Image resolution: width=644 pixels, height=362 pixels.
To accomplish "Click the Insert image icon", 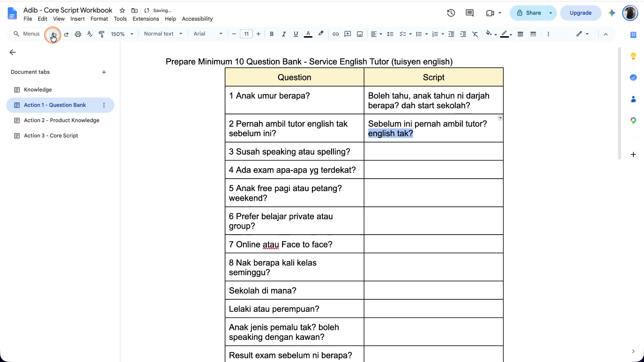I will (x=360, y=34).
